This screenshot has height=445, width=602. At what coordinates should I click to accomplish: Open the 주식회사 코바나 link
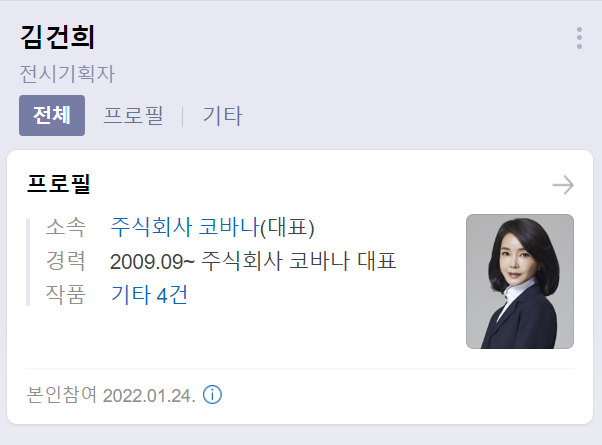[185, 227]
